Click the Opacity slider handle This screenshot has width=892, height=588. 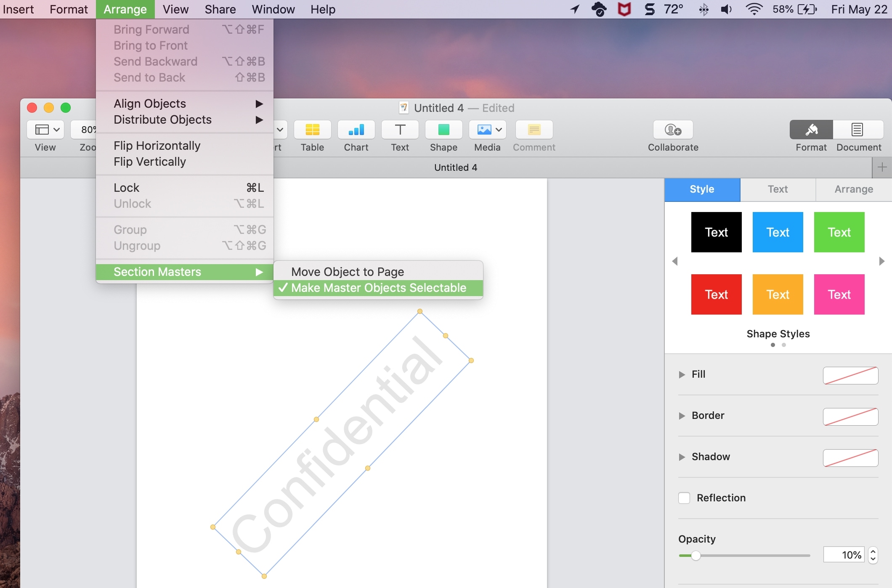696,556
